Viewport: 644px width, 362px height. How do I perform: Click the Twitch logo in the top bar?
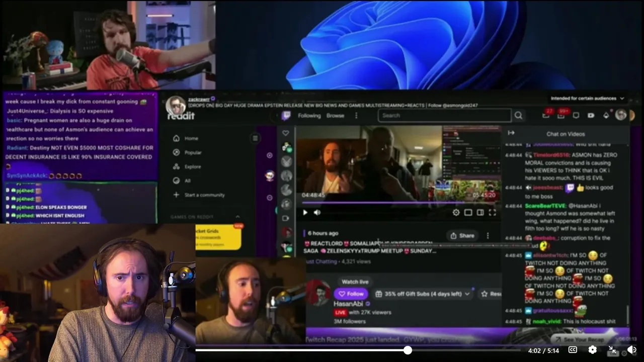point(286,116)
